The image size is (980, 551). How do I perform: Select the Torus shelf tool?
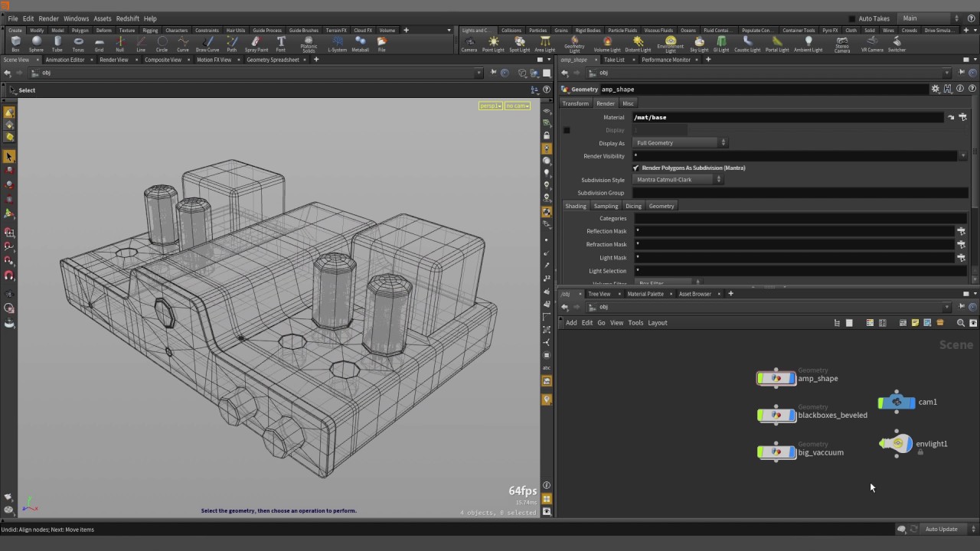point(78,44)
